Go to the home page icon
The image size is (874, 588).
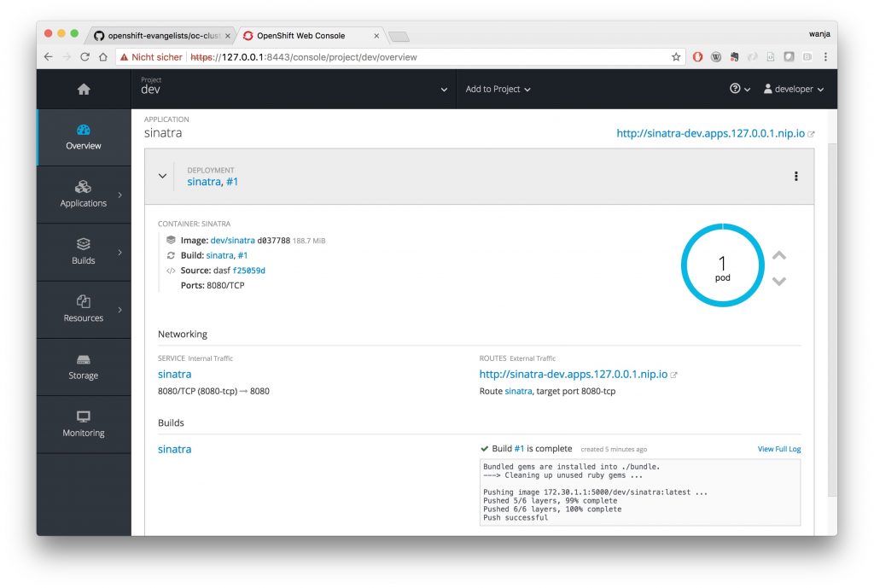(84, 89)
